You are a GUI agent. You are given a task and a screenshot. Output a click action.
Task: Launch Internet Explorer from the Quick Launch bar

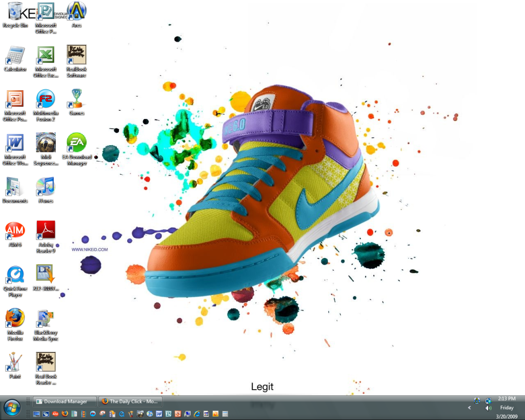point(197,414)
